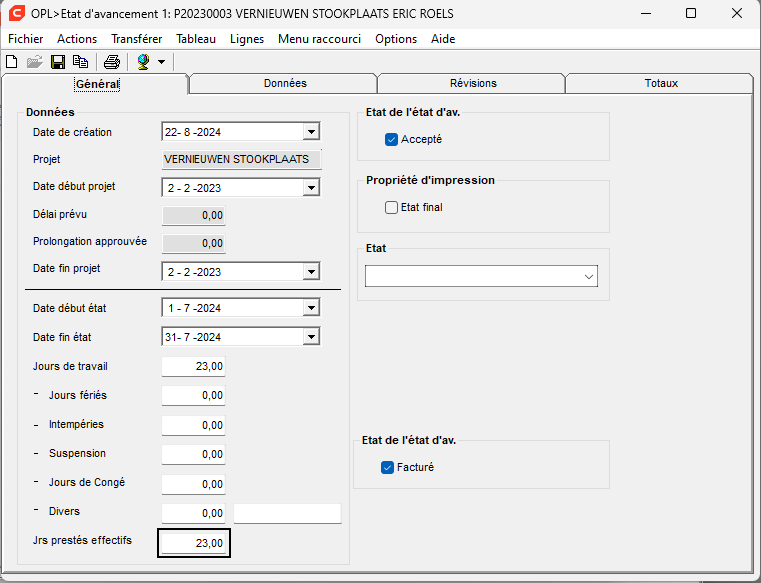
Task: Click the Jours fériés value field
Action: [193, 395]
